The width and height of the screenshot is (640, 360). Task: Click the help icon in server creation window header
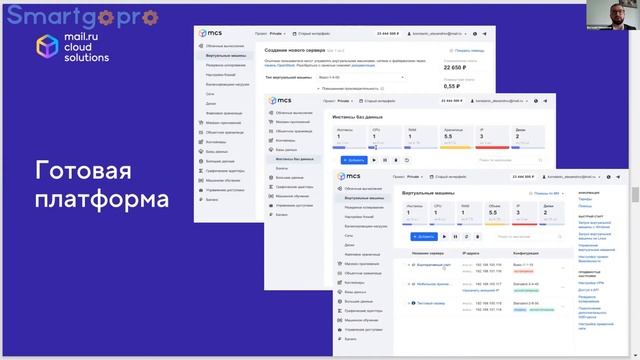[x=475, y=34]
